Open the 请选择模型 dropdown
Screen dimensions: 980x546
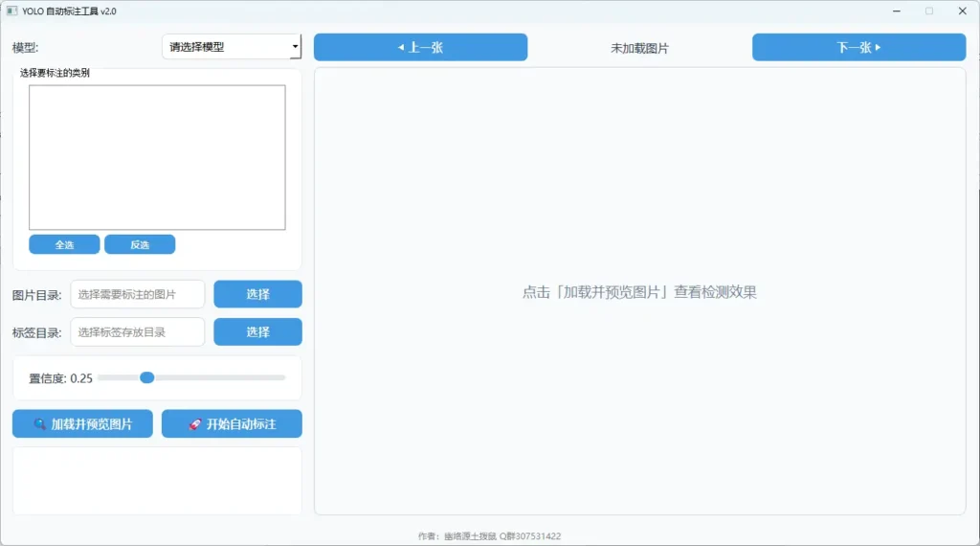(x=232, y=46)
